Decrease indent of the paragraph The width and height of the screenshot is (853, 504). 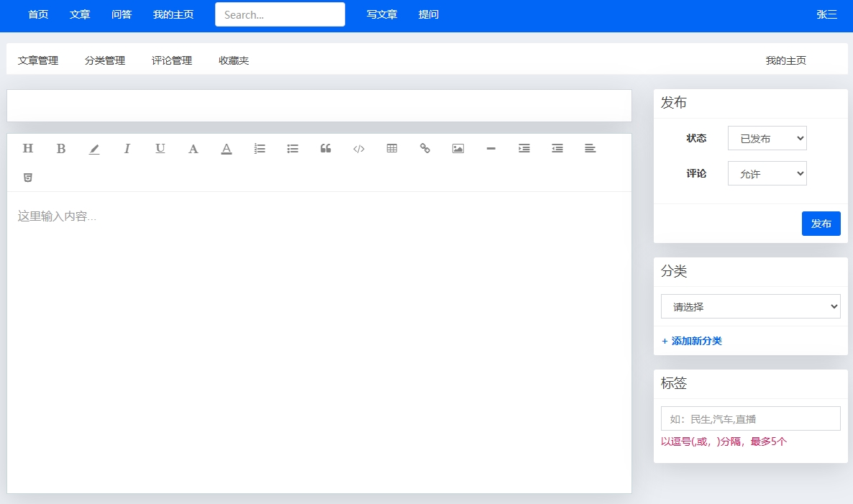[x=557, y=148]
